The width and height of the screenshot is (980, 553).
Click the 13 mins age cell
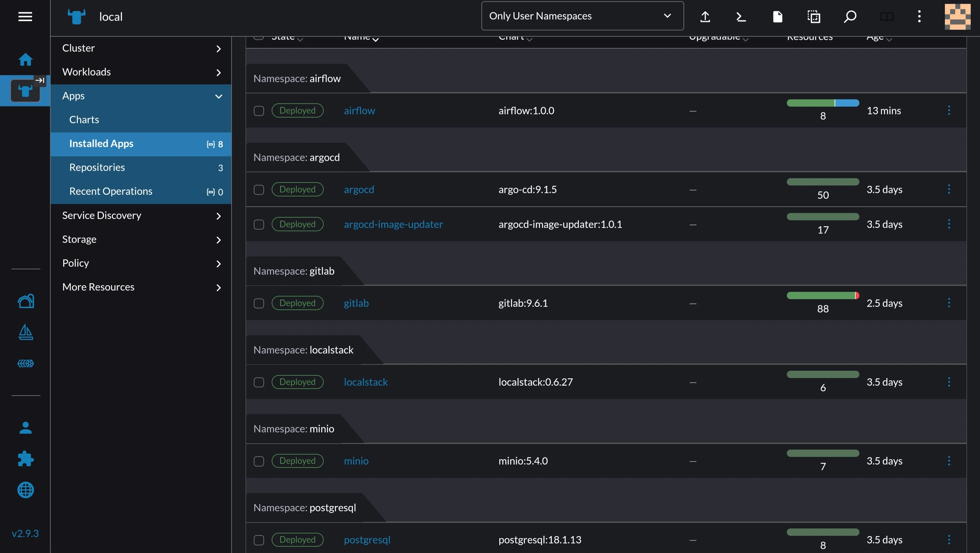884,110
